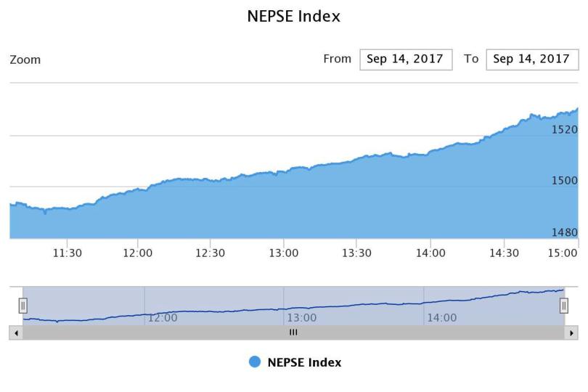Click the 1520 value axis label

(564, 129)
